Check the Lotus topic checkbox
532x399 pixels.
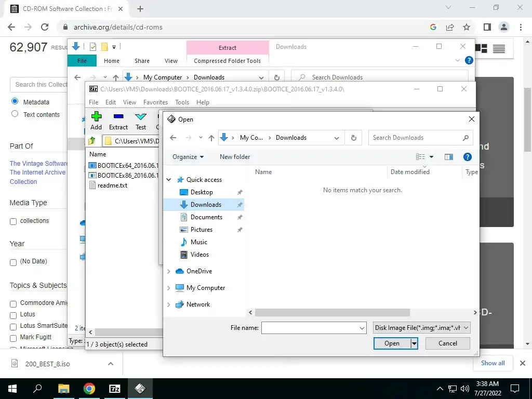click(13, 315)
